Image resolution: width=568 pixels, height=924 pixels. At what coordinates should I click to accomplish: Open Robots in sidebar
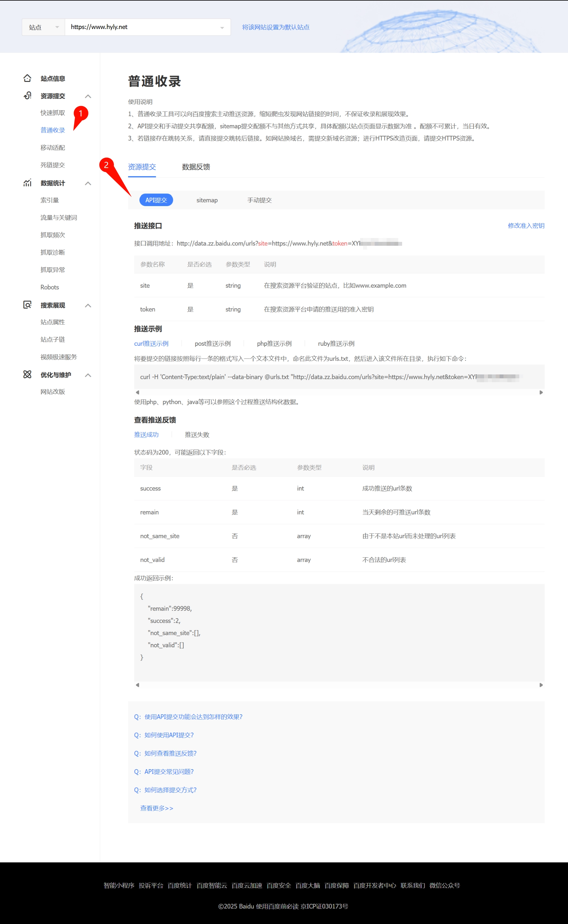click(x=50, y=287)
